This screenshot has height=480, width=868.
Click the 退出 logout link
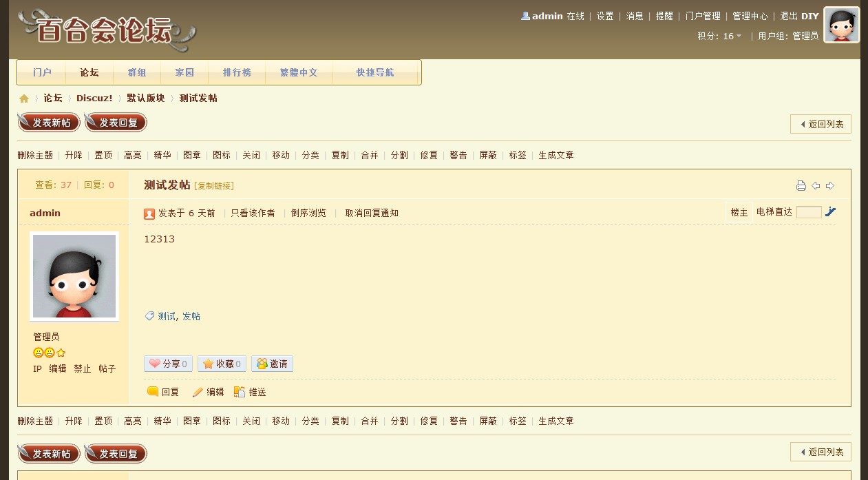click(x=789, y=16)
